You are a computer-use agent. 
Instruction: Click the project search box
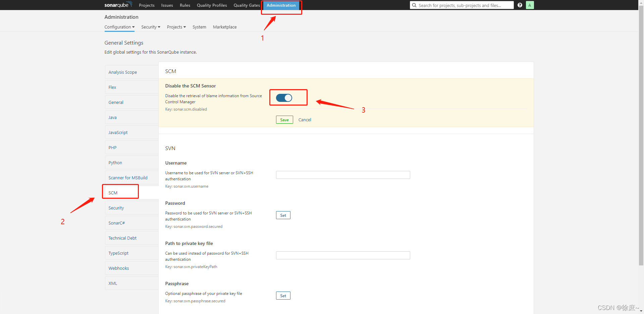tap(462, 5)
